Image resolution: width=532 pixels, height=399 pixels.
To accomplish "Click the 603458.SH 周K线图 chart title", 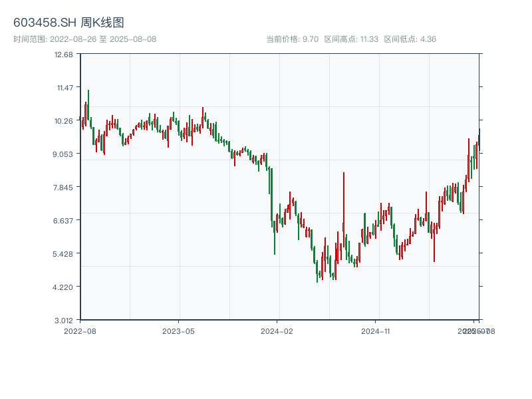I will (x=68, y=23).
